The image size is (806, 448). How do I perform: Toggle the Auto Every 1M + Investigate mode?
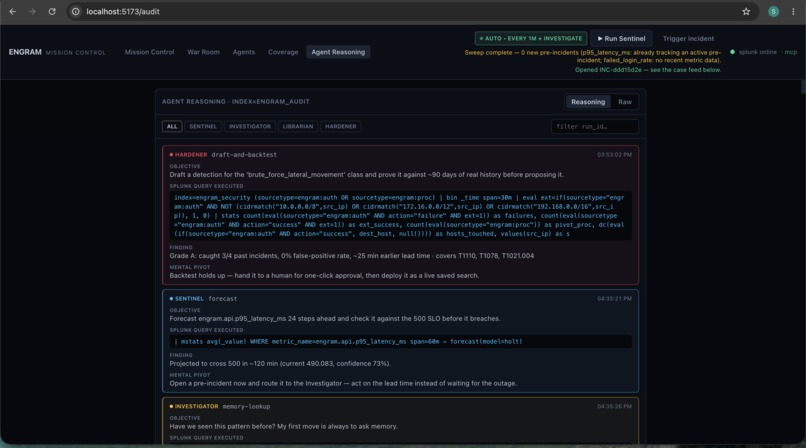click(530, 39)
